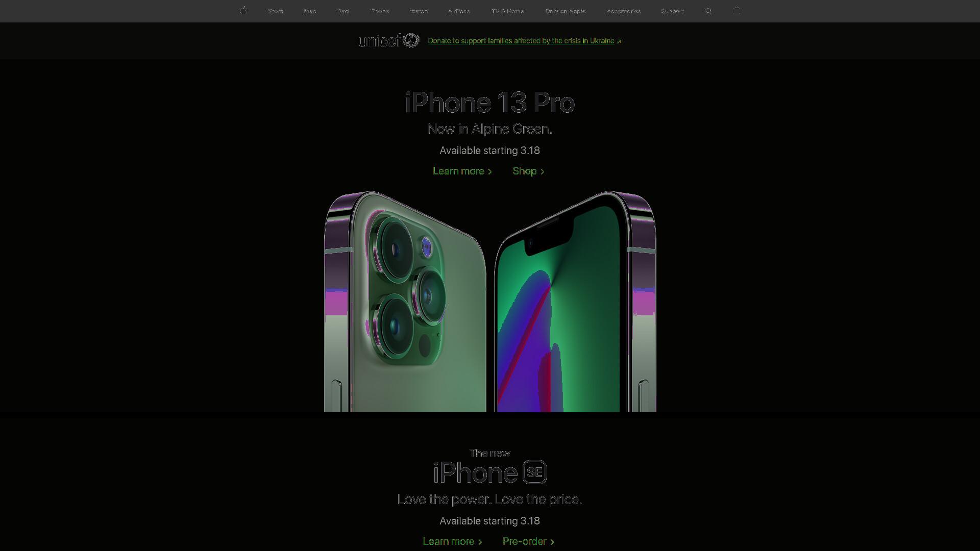The height and width of the screenshot is (551, 980).
Task: Click Shop link for iPhone 13 Pro
Action: tap(528, 171)
